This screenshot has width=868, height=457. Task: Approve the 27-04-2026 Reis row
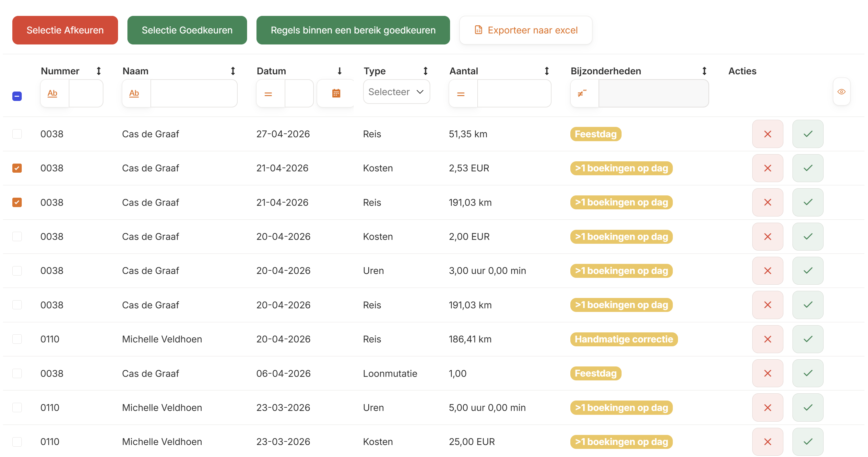point(808,134)
